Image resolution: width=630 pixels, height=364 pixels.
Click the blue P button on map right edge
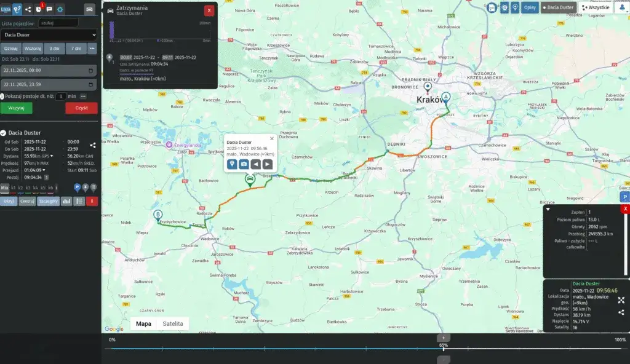[625, 197]
